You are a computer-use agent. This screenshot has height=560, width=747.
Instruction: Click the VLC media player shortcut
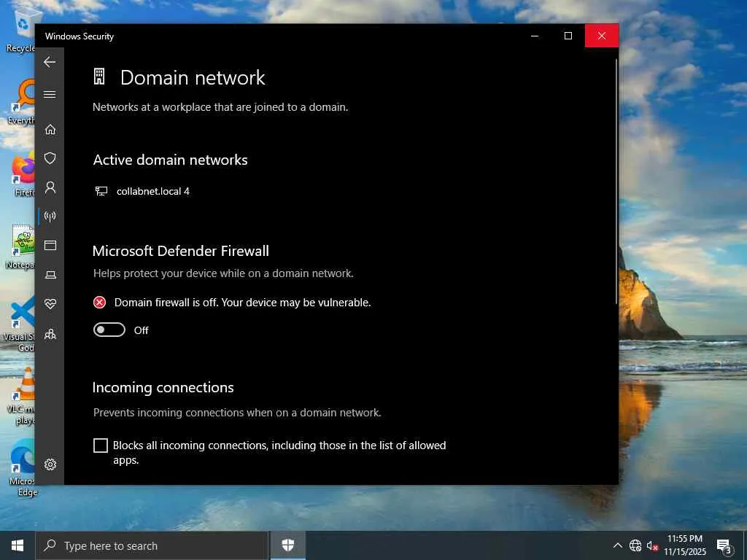[22, 396]
